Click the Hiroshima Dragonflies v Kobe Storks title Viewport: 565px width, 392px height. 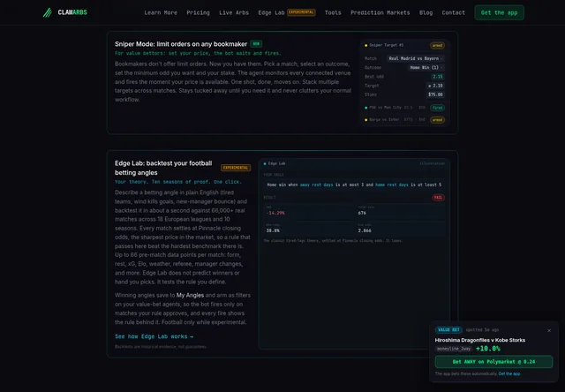coord(480,340)
